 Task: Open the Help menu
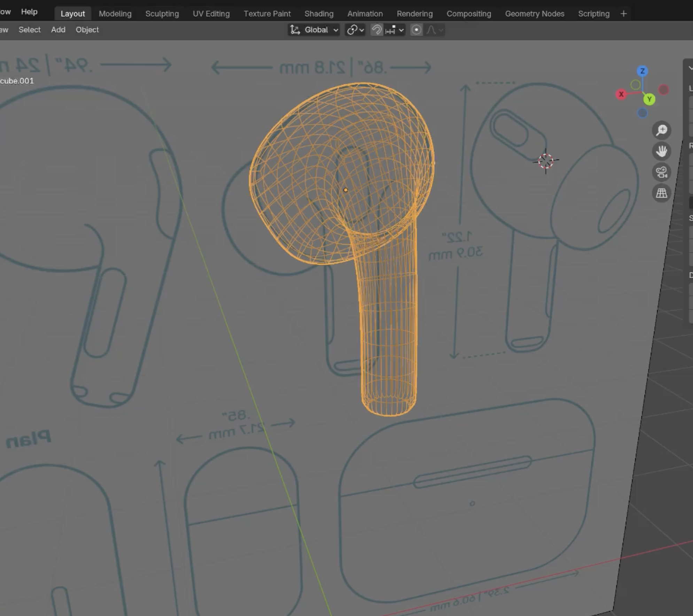[29, 11]
